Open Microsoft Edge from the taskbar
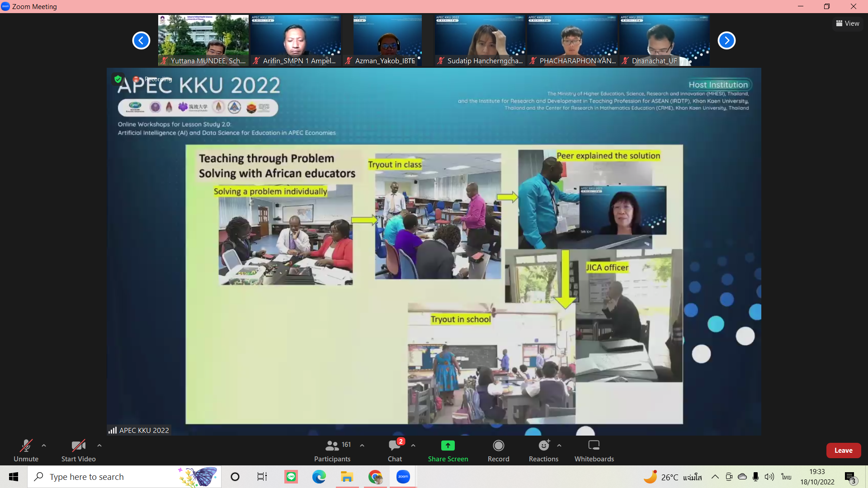Image resolution: width=868 pixels, height=488 pixels. click(x=319, y=477)
